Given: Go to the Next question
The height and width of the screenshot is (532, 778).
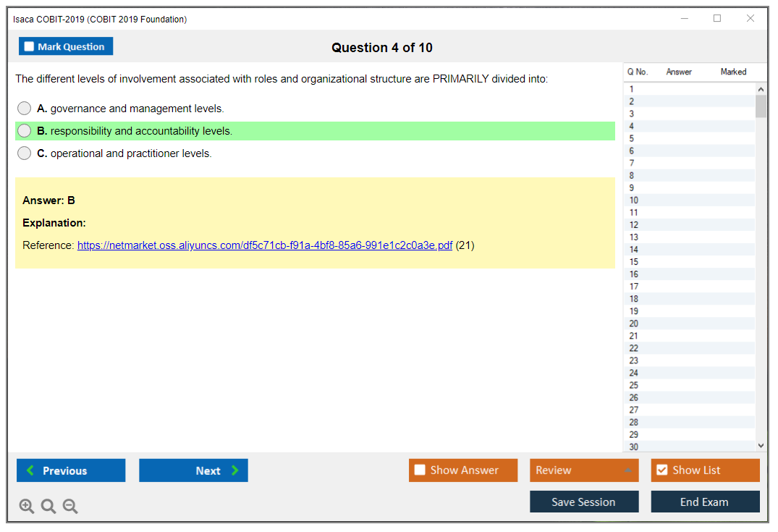Looking at the screenshot, I should (x=193, y=470).
